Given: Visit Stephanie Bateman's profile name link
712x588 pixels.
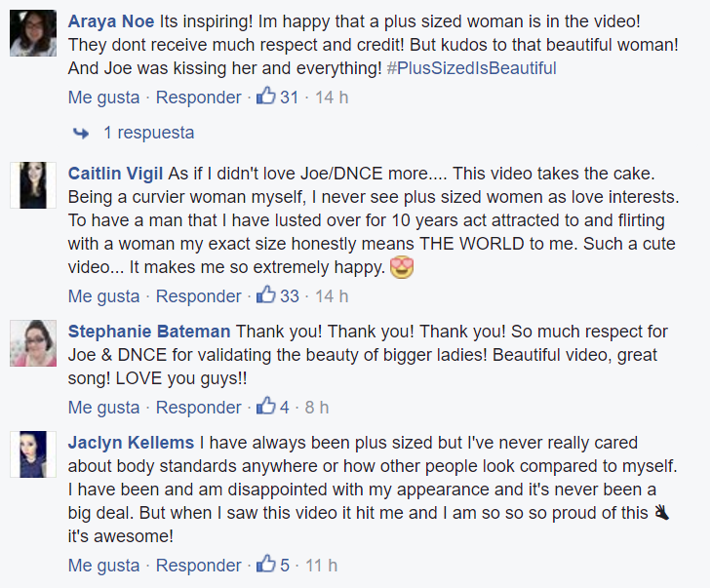Looking at the screenshot, I should click(x=149, y=332).
